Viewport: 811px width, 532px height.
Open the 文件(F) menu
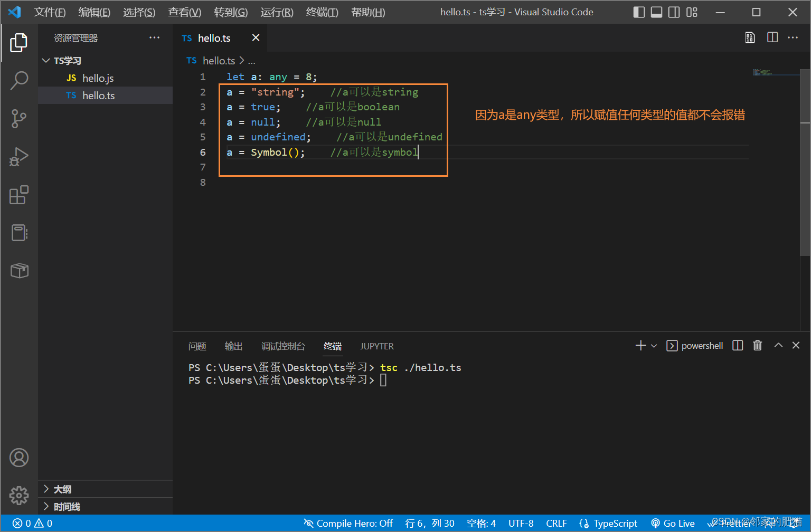[50, 12]
